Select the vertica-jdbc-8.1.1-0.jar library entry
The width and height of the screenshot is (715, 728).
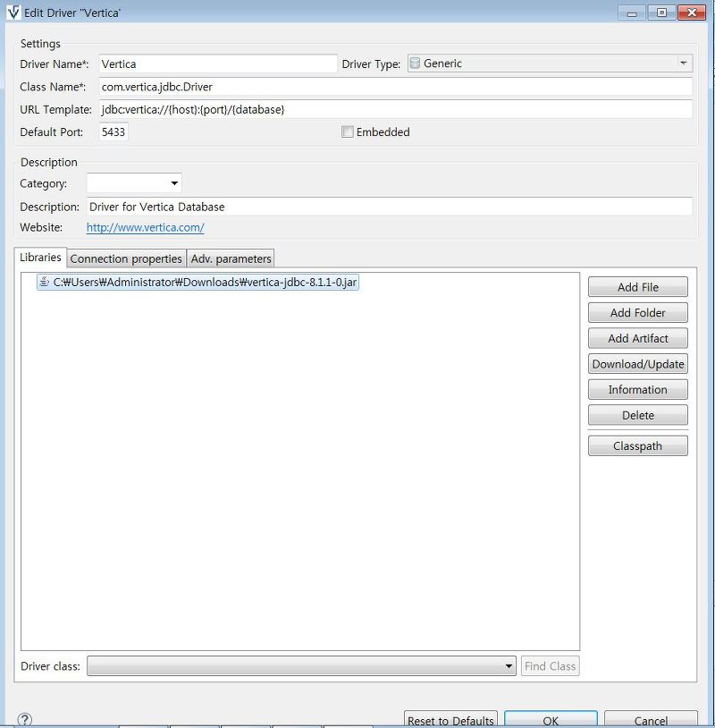click(198, 282)
